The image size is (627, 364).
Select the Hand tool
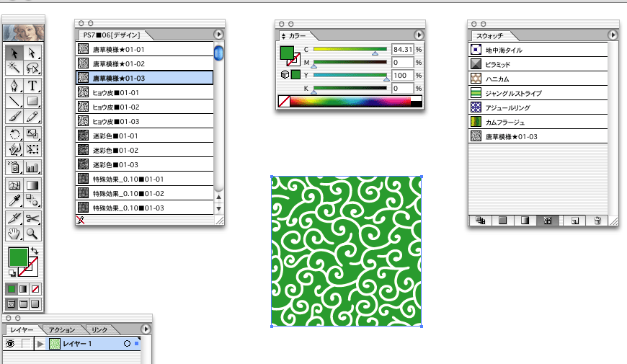click(14, 234)
